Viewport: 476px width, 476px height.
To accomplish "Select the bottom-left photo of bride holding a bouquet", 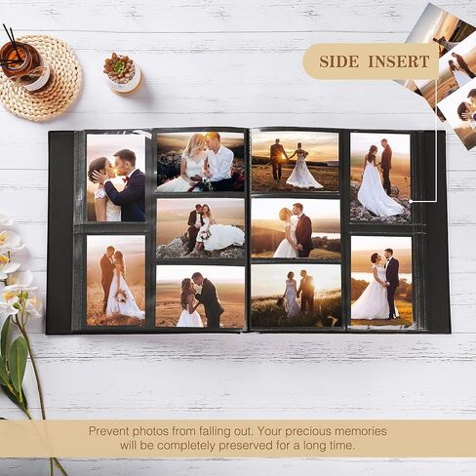I will point(116,280).
